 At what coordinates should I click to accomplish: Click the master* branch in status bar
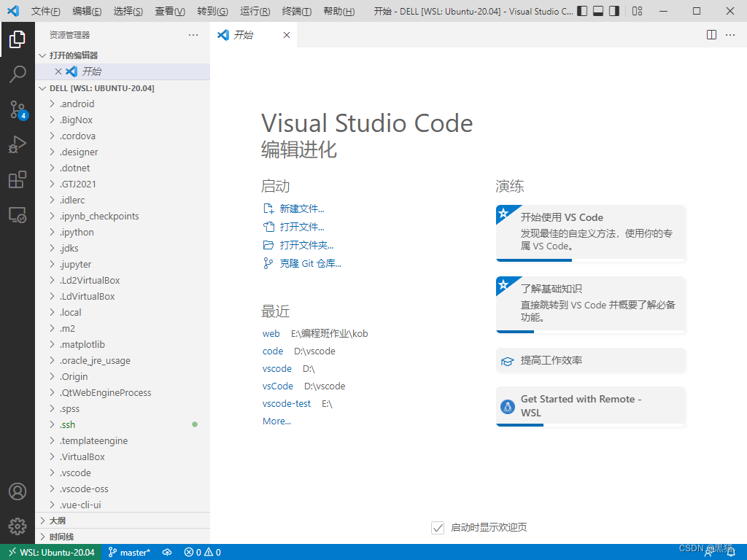[x=130, y=553]
